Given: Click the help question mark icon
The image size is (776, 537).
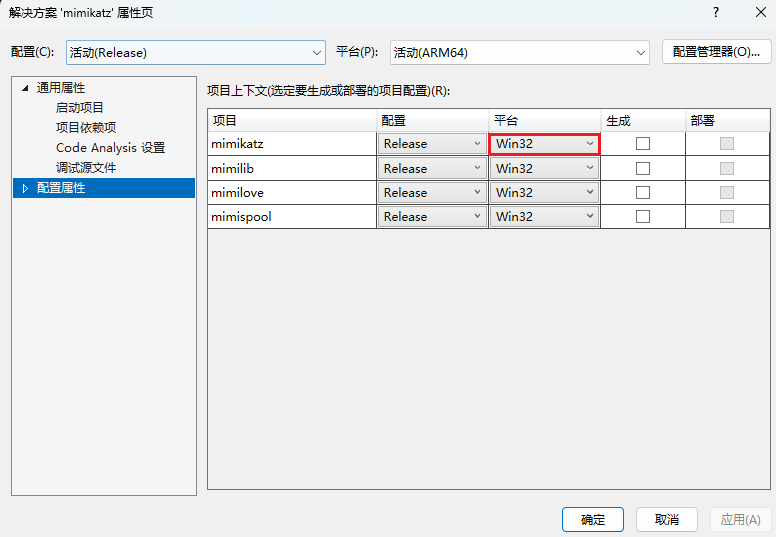Looking at the screenshot, I should pos(716,12).
